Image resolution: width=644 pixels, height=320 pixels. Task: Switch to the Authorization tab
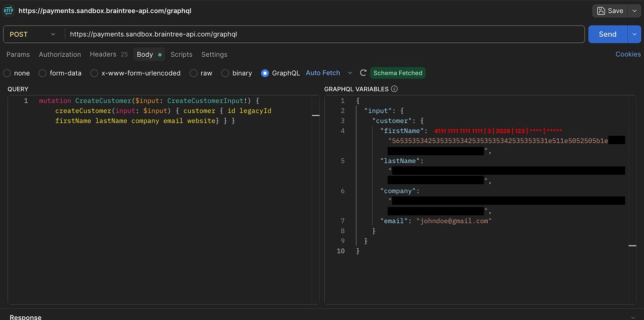pyautogui.click(x=60, y=54)
